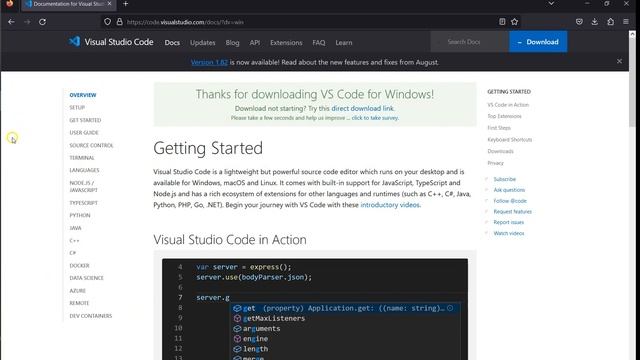640x360 pixels.
Task: Open the Firefox downloads icon
Action: (x=595, y=22)
